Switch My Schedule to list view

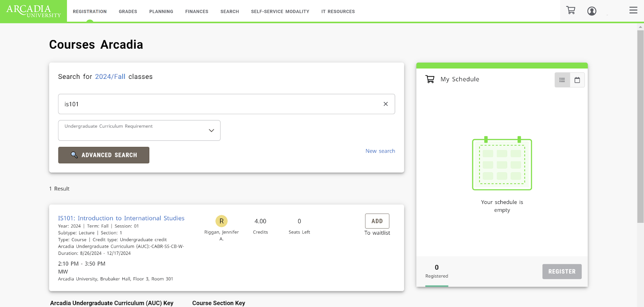tap(562, 80)
